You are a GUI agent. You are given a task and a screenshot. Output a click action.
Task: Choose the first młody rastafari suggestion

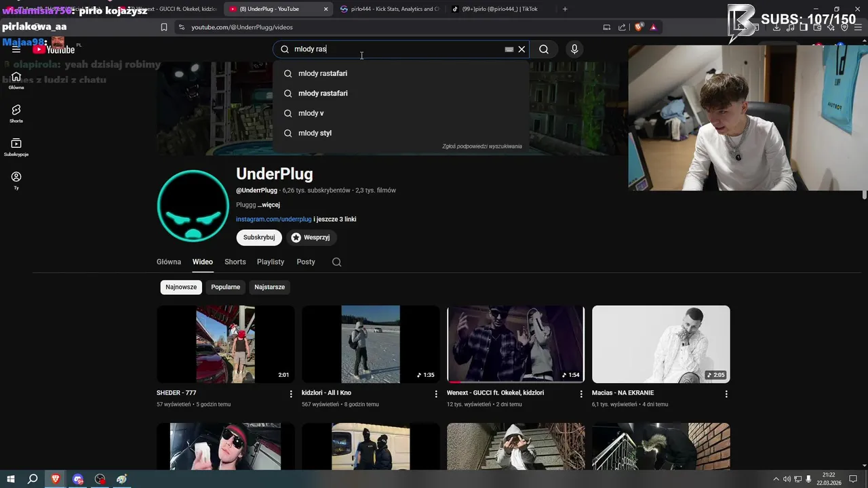pos(401,73)
